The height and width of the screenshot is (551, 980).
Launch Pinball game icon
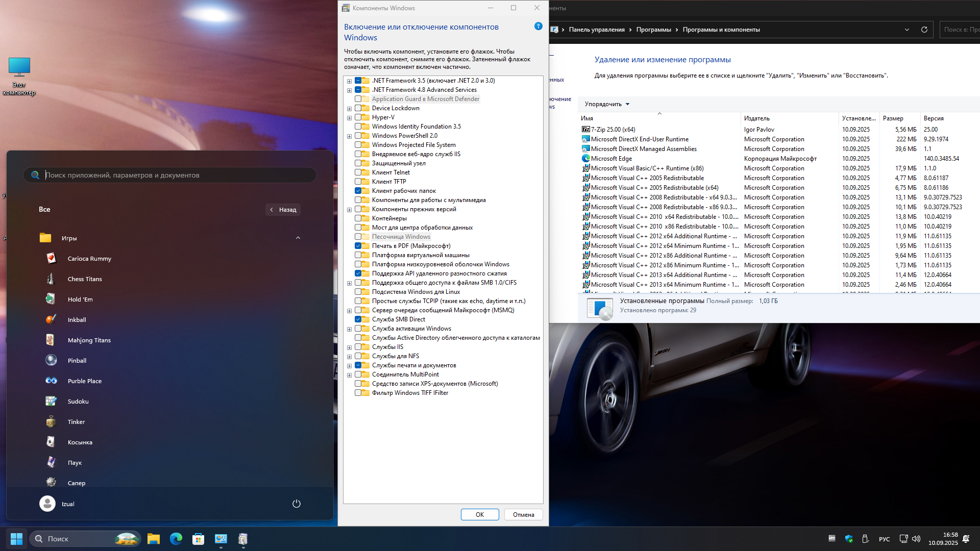[x=51, y=360]
